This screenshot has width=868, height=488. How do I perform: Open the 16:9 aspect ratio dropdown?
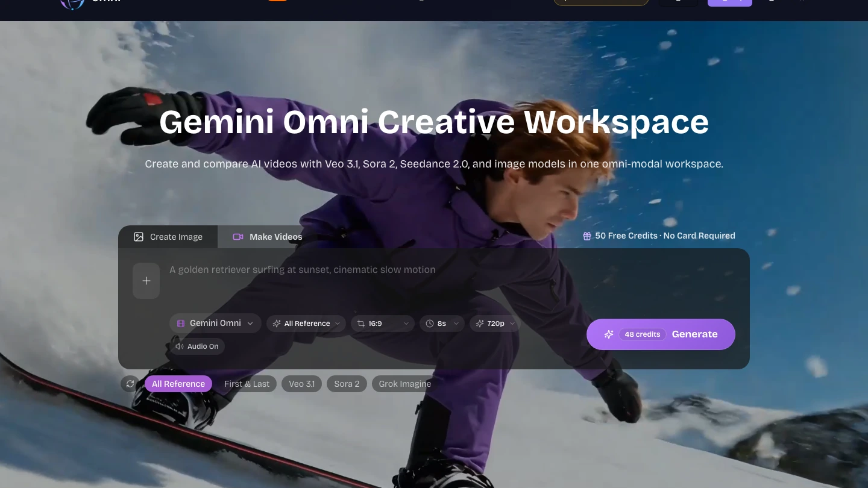coord(383,324)
